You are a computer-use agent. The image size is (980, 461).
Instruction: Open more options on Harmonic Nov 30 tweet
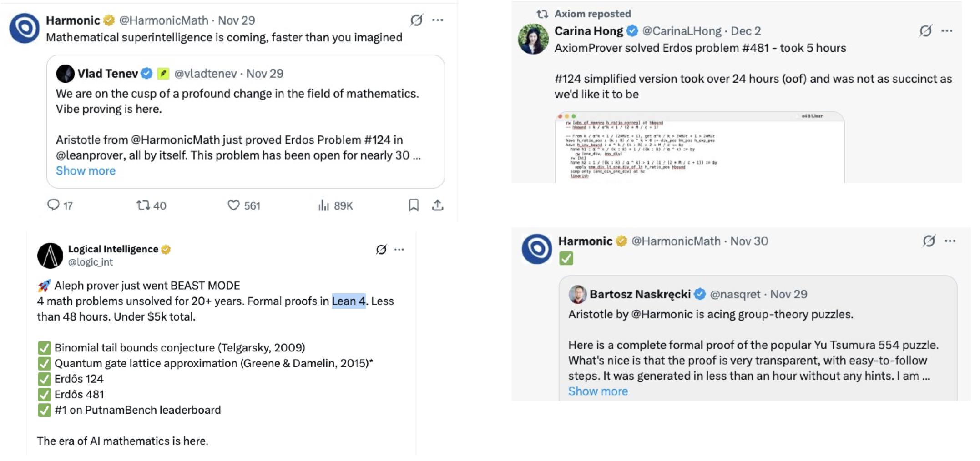tap(950, 241)
